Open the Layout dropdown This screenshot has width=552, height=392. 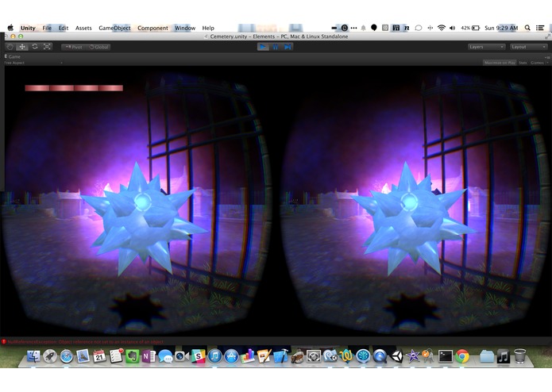529,47
